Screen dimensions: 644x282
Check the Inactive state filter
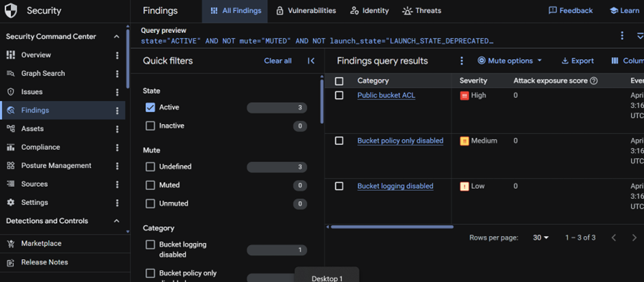click(150, 126)
